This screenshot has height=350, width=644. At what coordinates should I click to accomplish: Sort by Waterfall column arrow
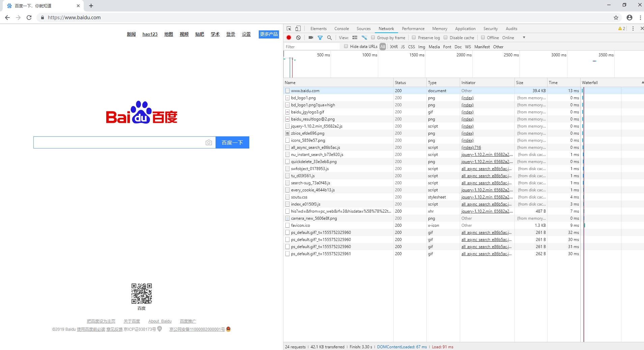pos(642,82)
